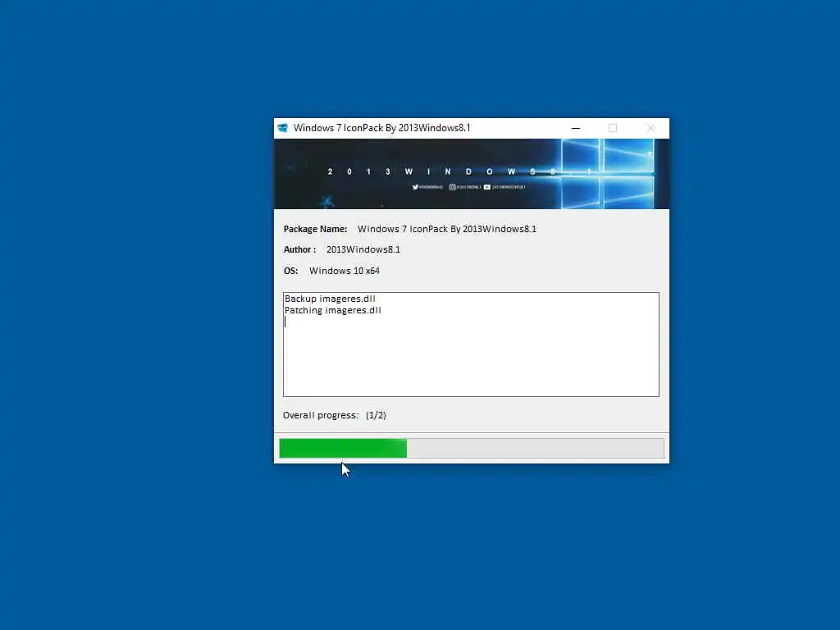
Task: Click the 'Backup imageres.dll' log line
Action: pos(330,299)
